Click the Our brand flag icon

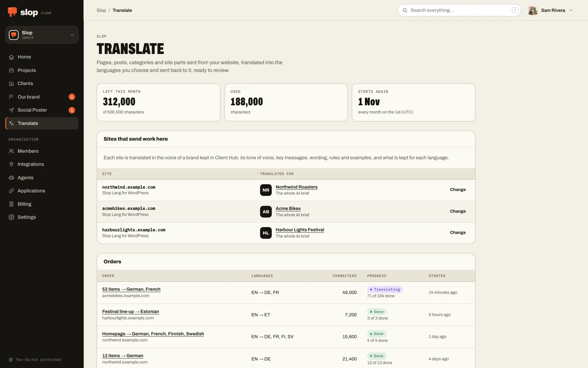click(x=11, y=97)
